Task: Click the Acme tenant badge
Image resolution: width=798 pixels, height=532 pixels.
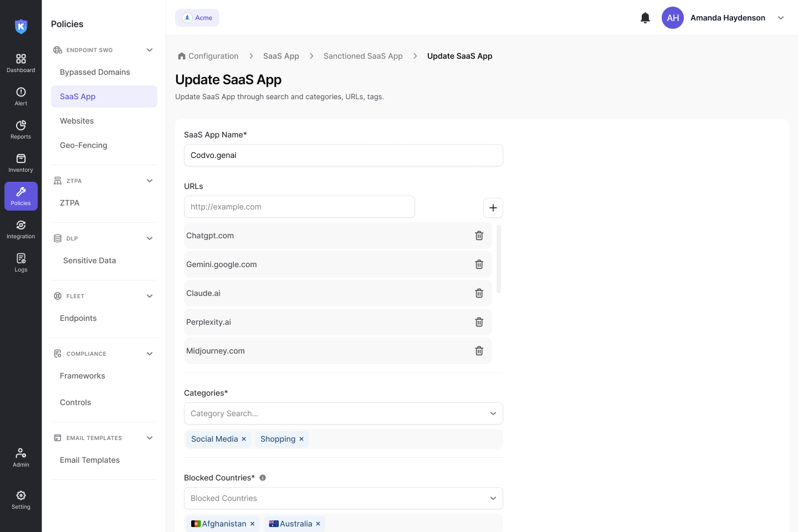Action: pyautogui.click(x=197, y=18)
